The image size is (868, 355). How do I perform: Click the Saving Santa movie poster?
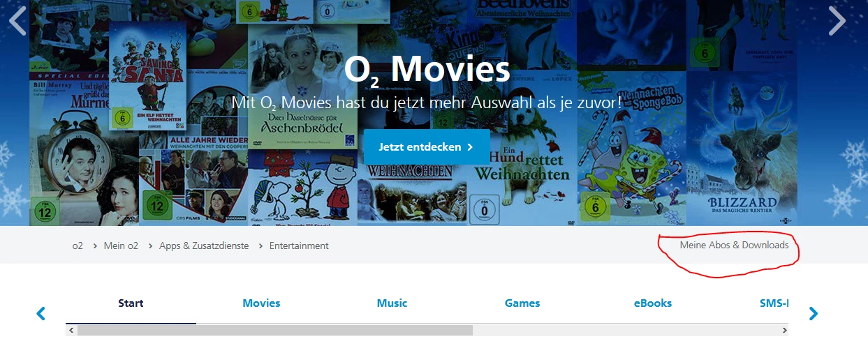point(148,75)
